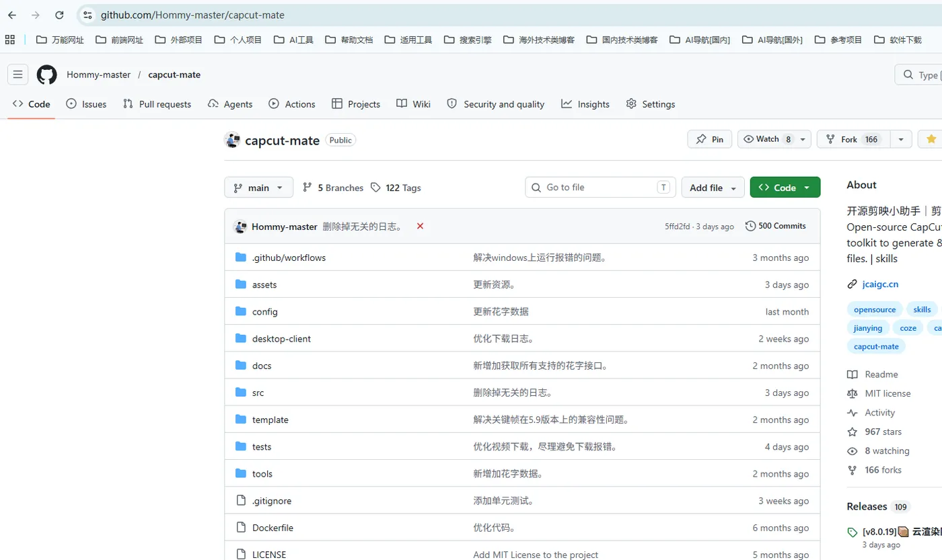
Task: Click the docs folder icon
Action: coord(241,365)
